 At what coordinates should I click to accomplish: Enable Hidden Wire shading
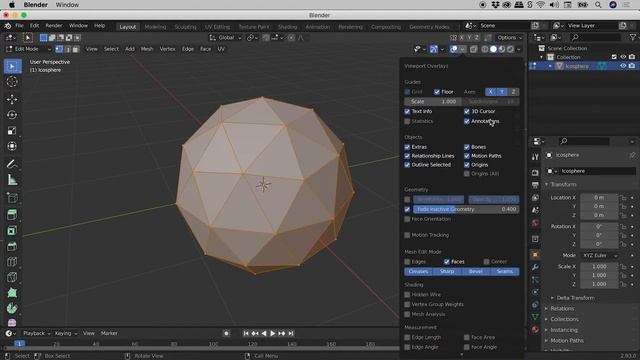pyautogui.click(x=407, y=294)
